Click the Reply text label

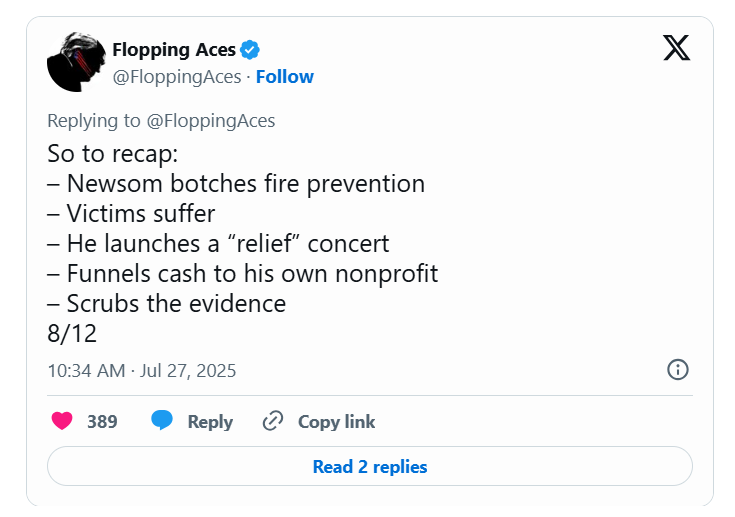pos(210,422)
